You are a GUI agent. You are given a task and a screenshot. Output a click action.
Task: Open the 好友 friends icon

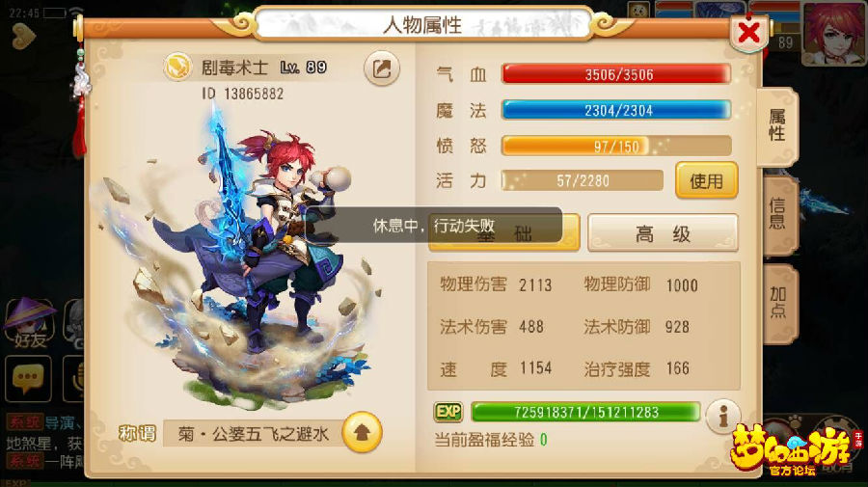pos(31,323)
